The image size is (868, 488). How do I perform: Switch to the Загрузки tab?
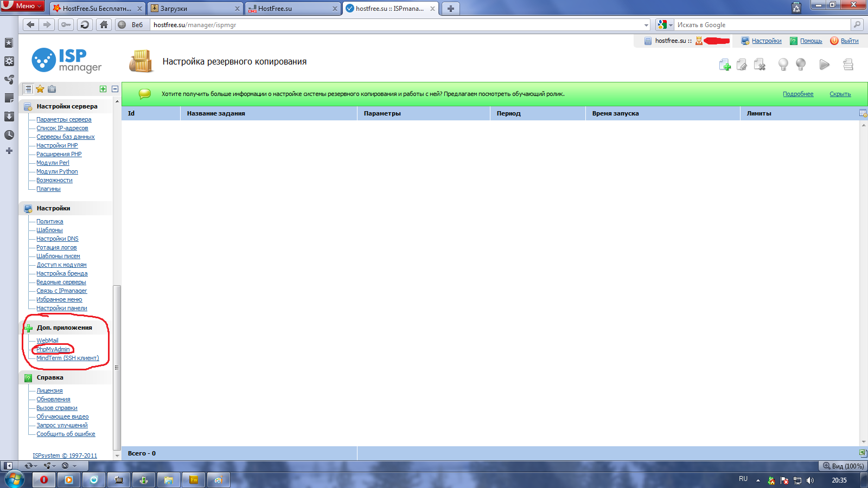click(x=195, y=8)
